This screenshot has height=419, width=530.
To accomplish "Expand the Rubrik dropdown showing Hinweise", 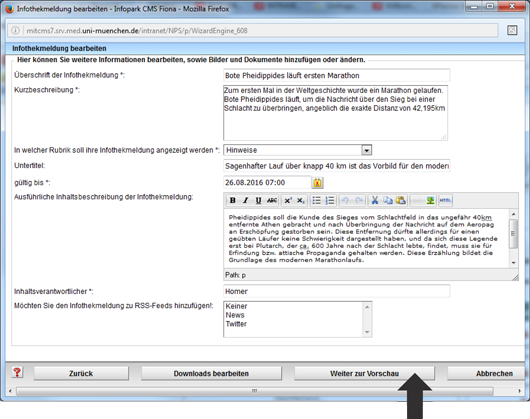I will 367,150.
